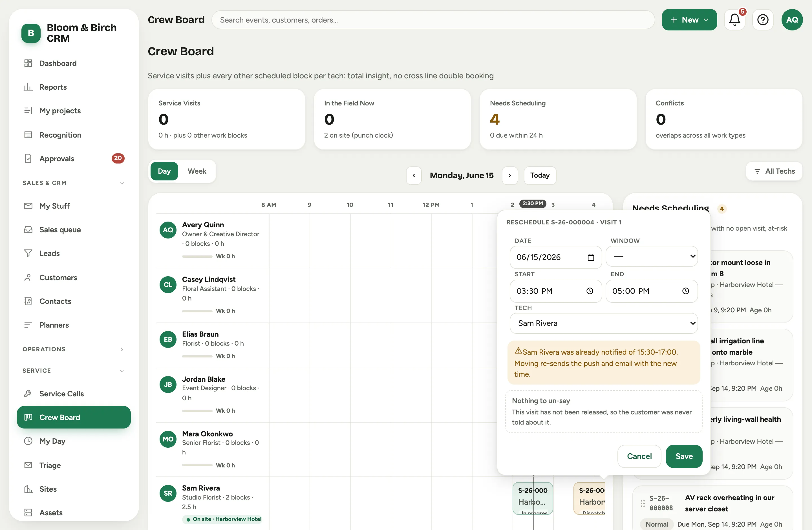
Task: Click the Approvals document icon
Action: [28, 159]
